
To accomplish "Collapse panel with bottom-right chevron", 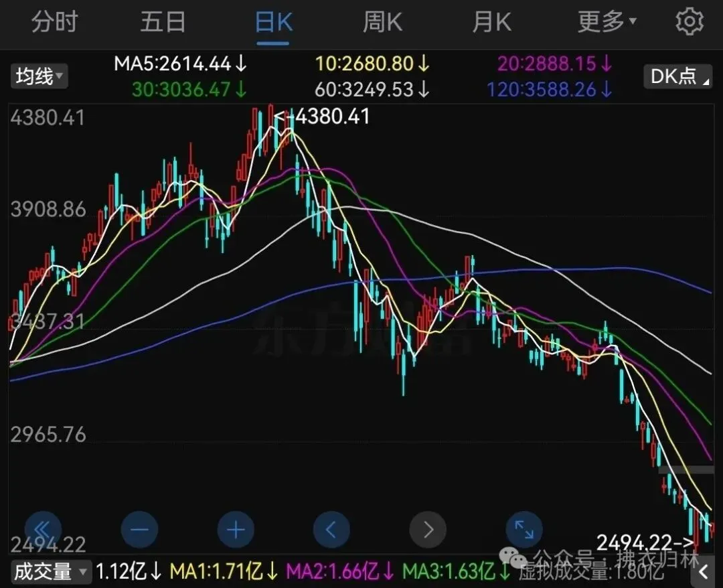I will [x=704, y=573].
